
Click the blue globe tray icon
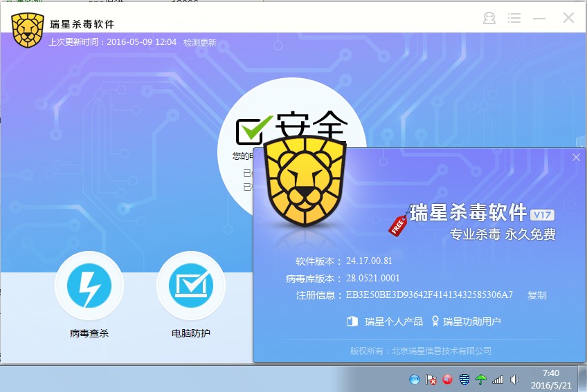coord(415,380)
